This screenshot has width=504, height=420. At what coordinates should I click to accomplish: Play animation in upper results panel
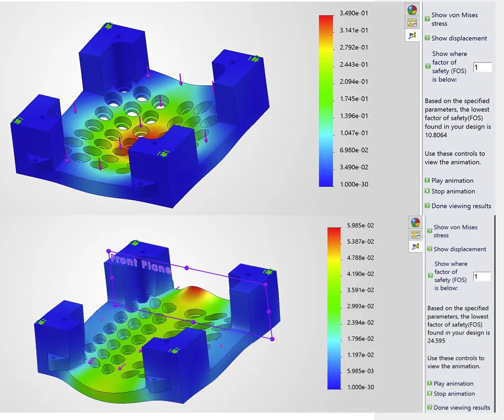449,180
